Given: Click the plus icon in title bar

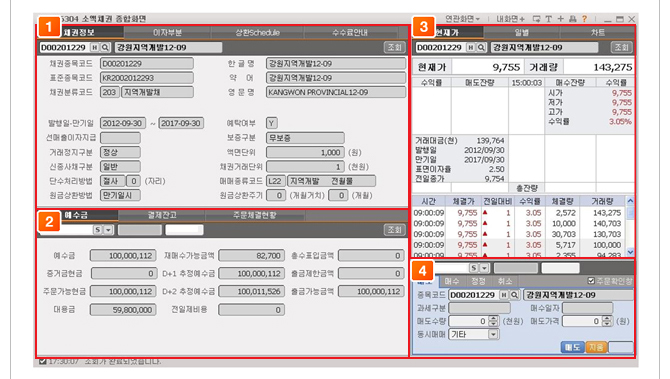Looking at the screenshot, I should pyautogui.click(x=561, y=19).
